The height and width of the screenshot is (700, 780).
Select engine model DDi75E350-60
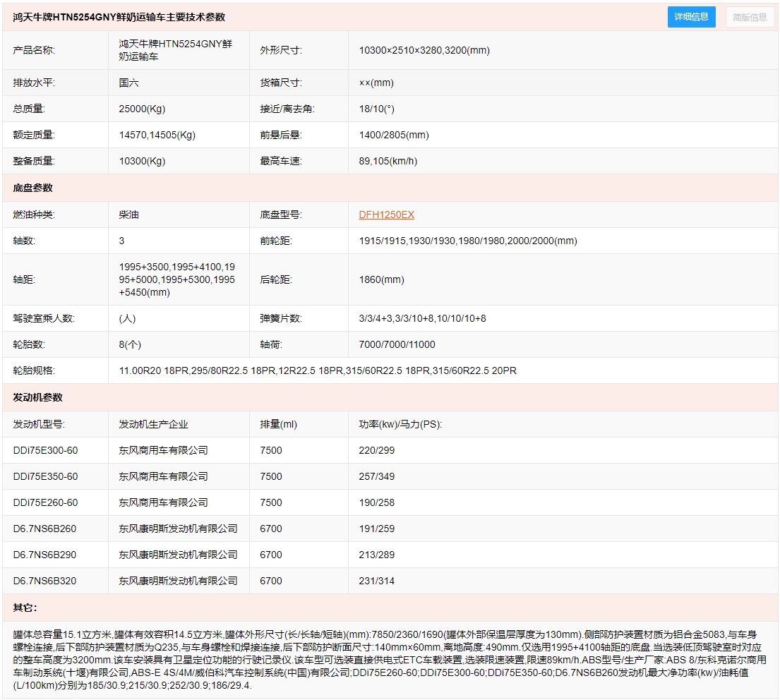click(45, 476)
